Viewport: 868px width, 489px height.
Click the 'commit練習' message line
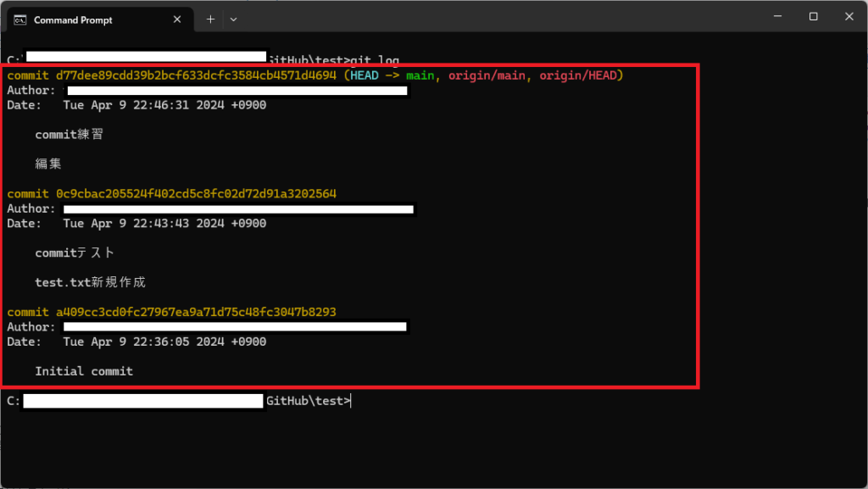tap(70, 135)
